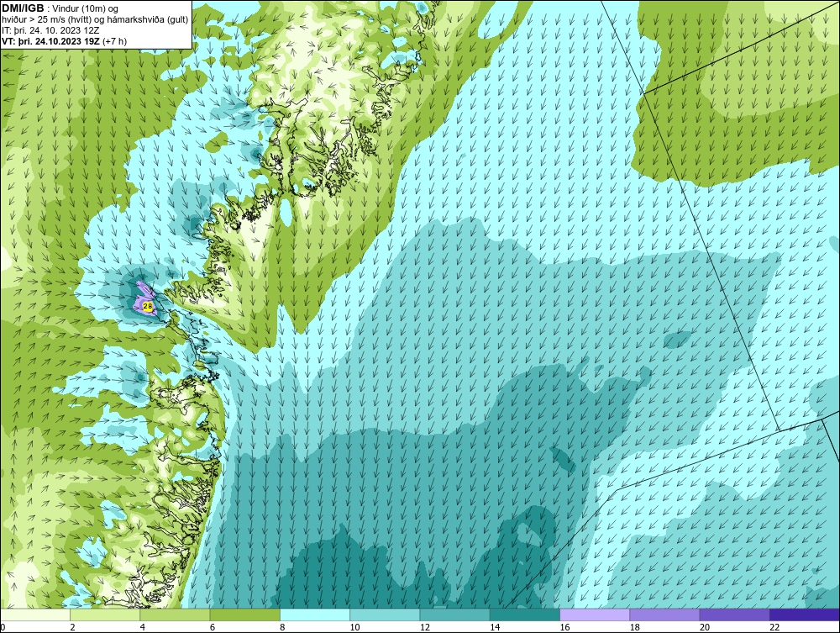
Task: Click the 0–2 m/s legend color band
Action: click(35, 615)
